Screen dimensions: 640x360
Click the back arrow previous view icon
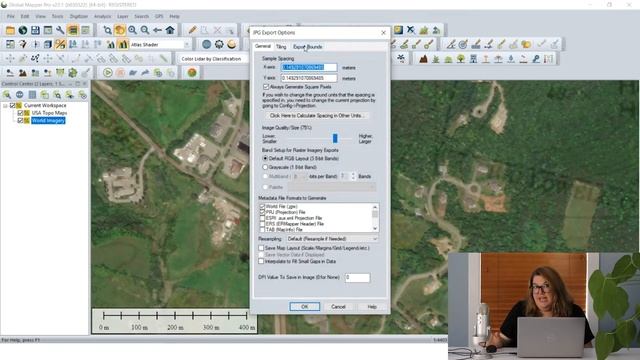tap(158, 30)
